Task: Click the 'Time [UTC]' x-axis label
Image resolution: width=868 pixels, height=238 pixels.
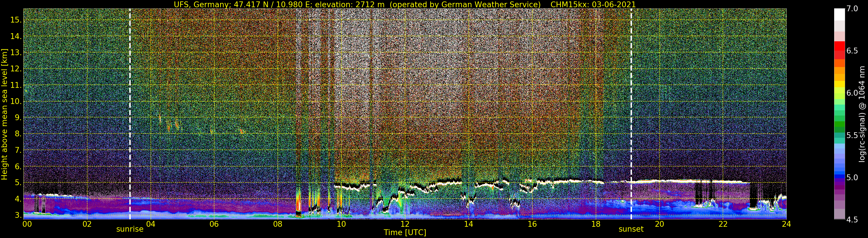Action: tap(405, 233)
